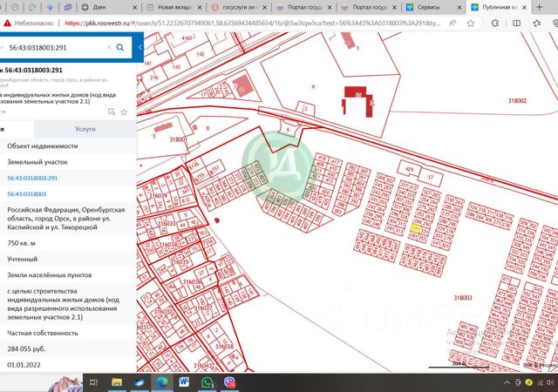The image size is (558, 392).
Task: Open the Microsoft Edge icon in the taskbar
Action: pyautogui.click(x=162, y=382)
